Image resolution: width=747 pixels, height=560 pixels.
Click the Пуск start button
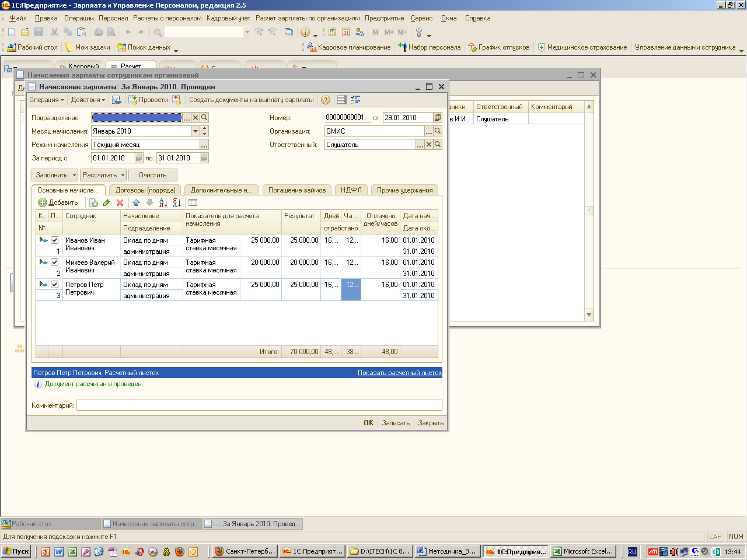(x=16, y=551)
